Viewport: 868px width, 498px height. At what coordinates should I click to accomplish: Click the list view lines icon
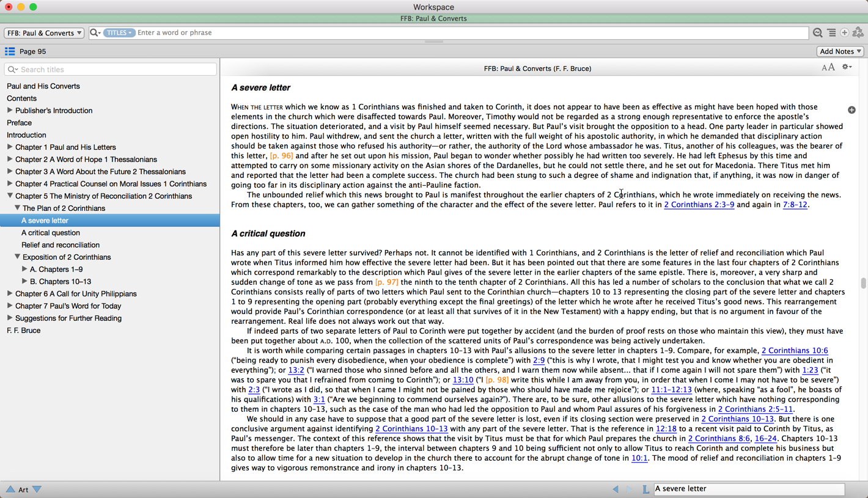[831, 33]
